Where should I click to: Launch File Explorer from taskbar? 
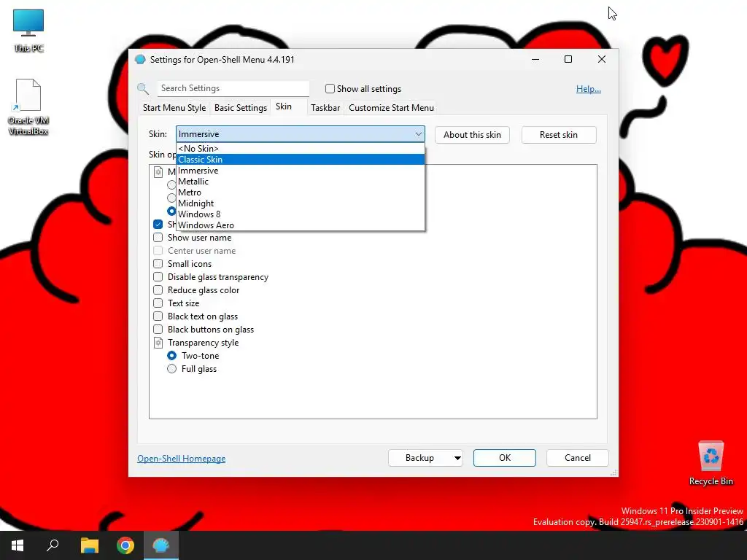click(89, 545)
